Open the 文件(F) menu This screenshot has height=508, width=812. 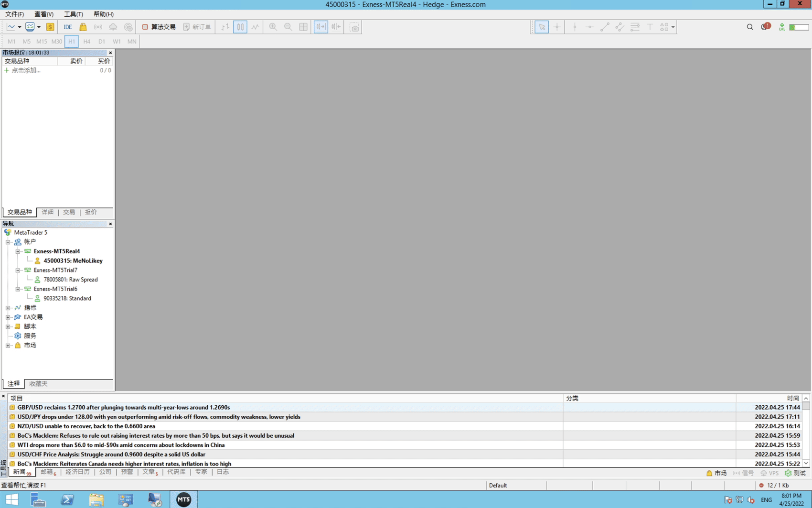[x=14, y=14]
